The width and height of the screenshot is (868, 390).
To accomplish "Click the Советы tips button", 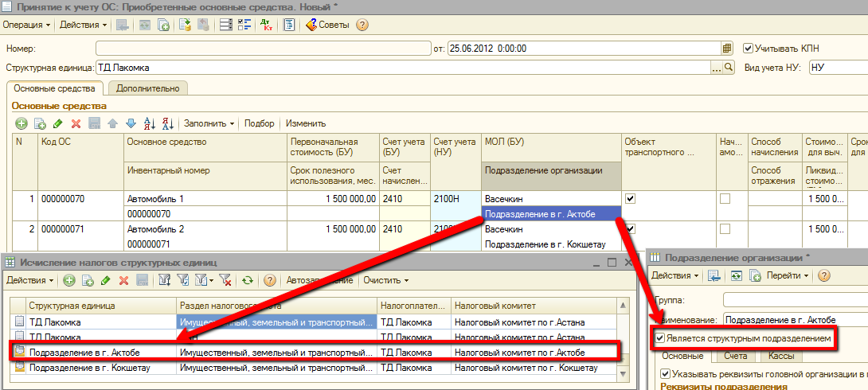I will 328,25.
